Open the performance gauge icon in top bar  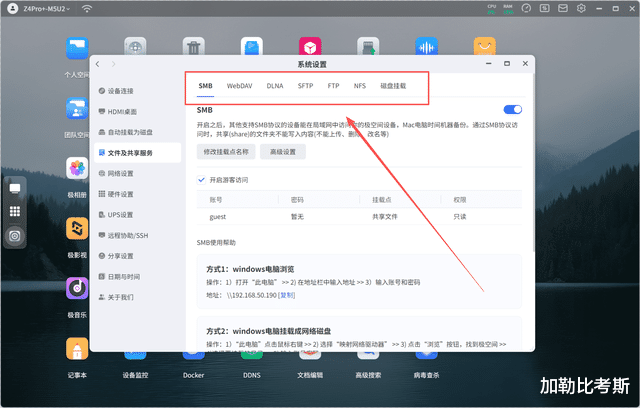(527, 8)
